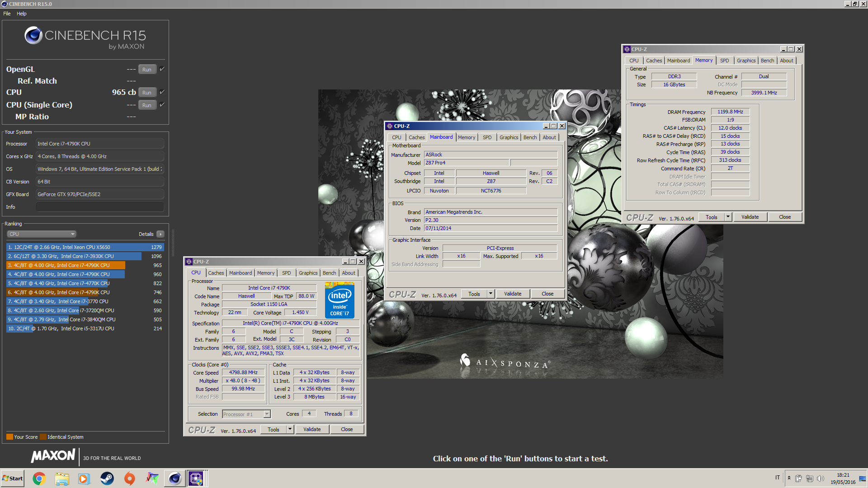Open the orange Origin taskbar icon
The height and width of the screenshot is (488, 868).
click(130, 479)
